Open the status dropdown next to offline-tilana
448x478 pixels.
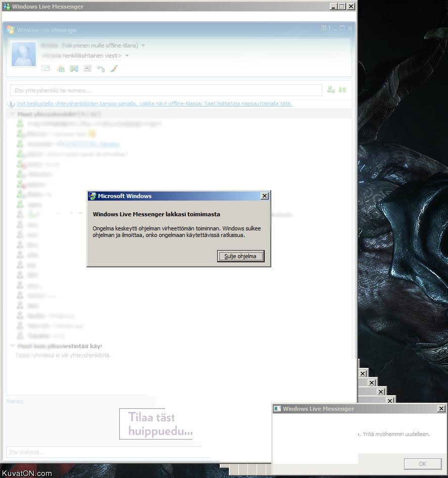143,45
